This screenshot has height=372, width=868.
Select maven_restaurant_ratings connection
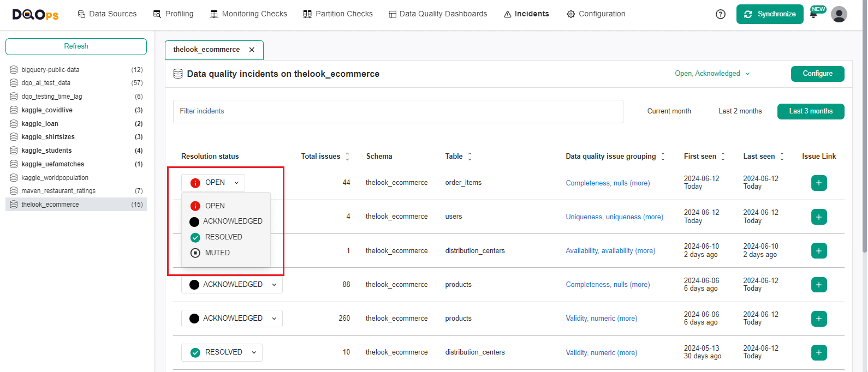click(76, 191)
